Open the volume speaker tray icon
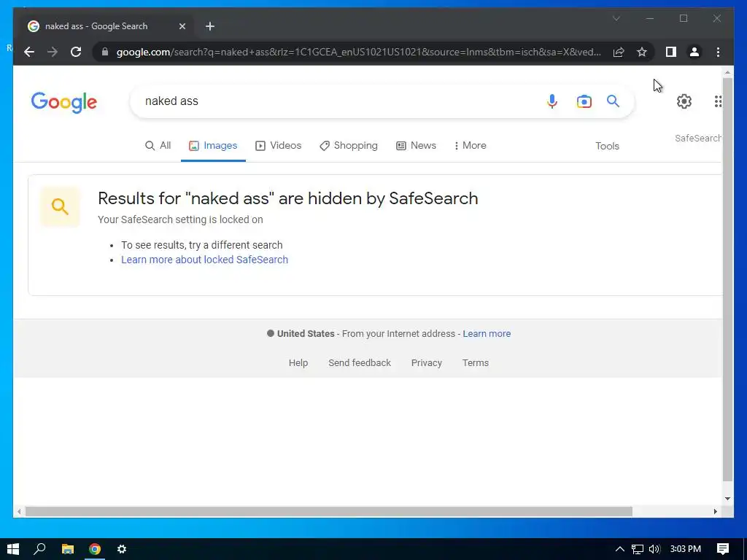The width and height of the screenshot is (747, 560). click(x=654, y=549)
